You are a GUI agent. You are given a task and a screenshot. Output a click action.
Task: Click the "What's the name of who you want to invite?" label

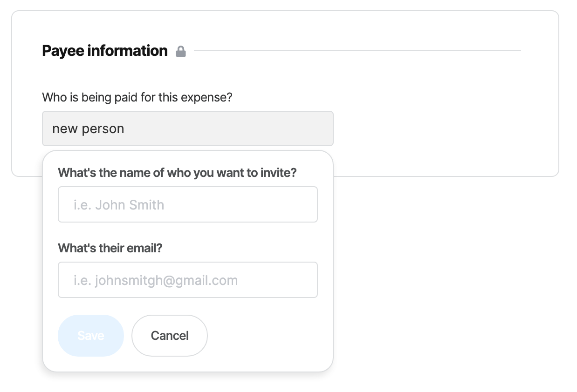[x=177, y=173]
